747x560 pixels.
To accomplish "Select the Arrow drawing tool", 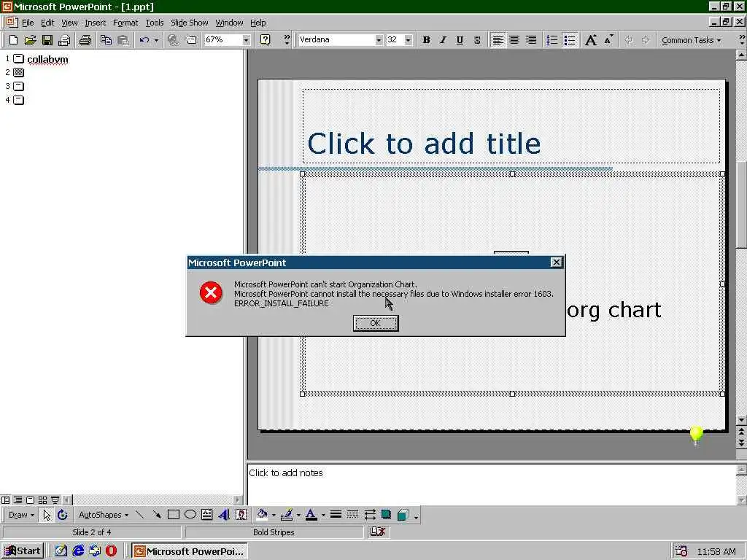I will (x=156, y=515).
